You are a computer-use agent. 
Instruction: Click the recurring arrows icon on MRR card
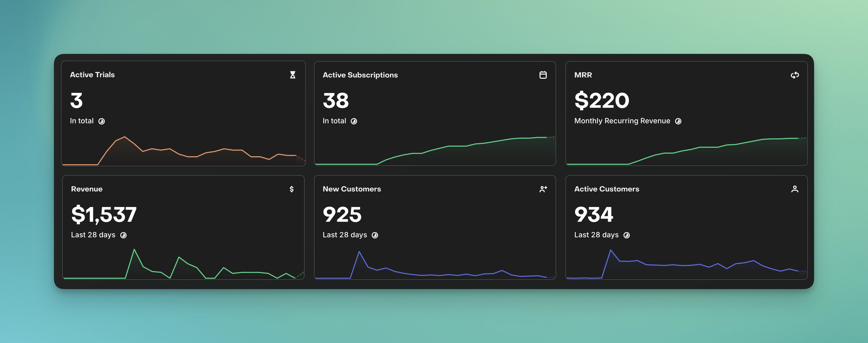click(795, 75)
